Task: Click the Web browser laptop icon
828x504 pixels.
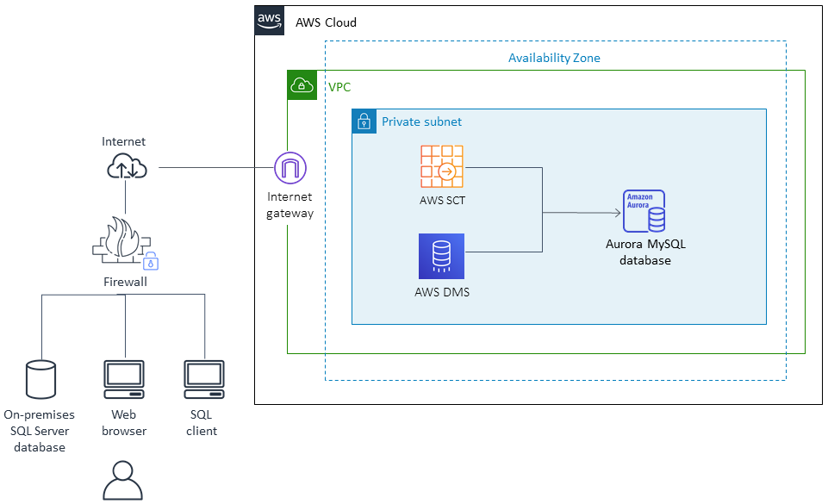Action: pyautogui.click(x=123, y=377)
